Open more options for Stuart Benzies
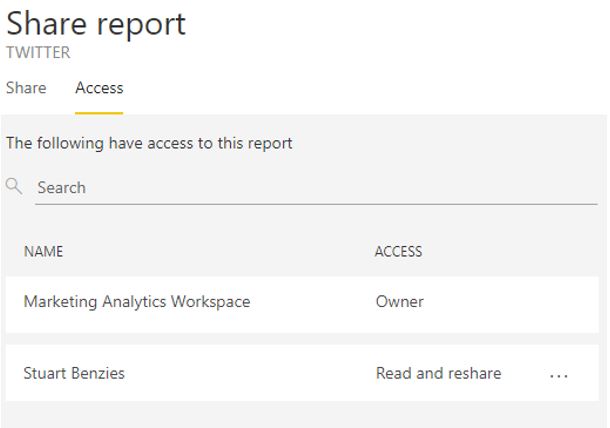 [559, 375]
